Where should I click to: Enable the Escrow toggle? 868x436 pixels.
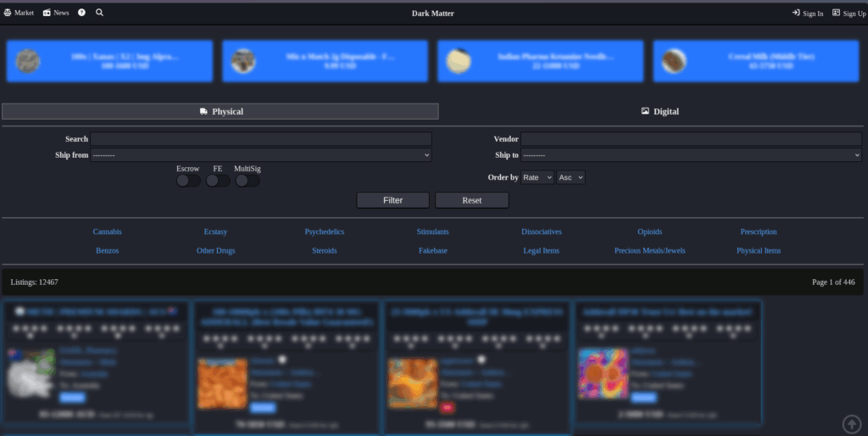coord(188,181)
